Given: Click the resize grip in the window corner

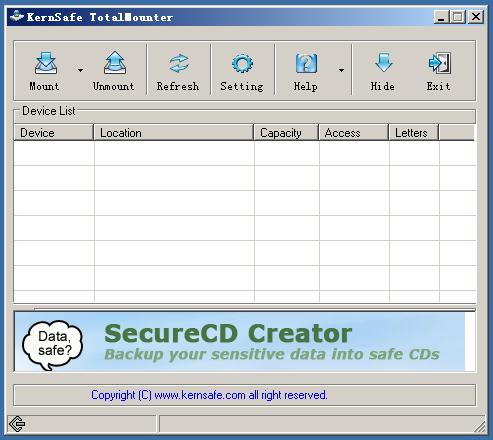Looking at the screenshot, I should point(480,426).
